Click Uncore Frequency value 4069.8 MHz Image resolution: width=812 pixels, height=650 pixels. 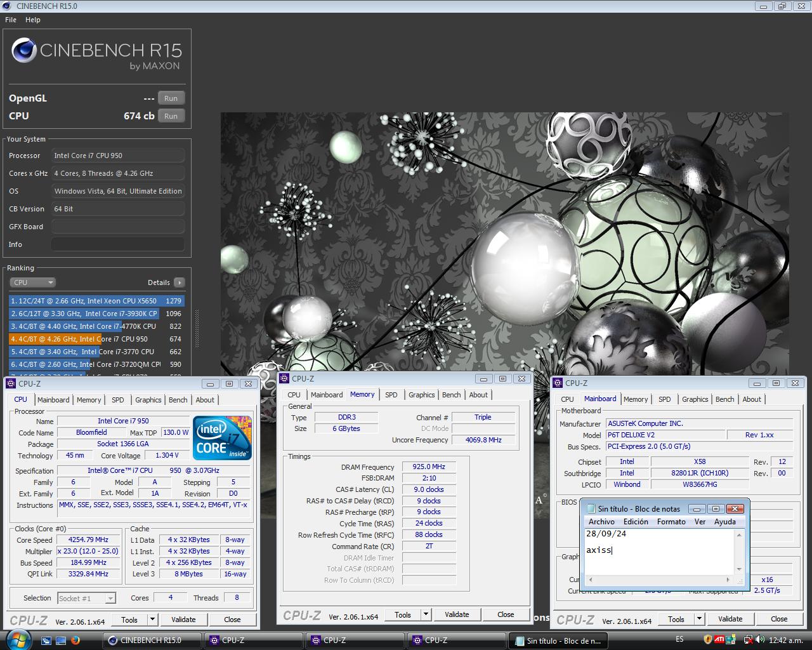[x=483, y=440]
